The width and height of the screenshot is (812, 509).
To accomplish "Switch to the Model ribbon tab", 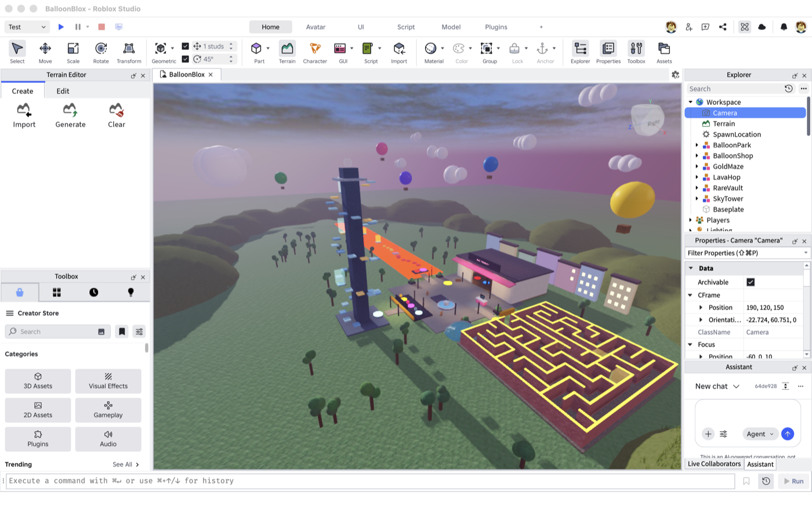I will (x=451, y=27).
